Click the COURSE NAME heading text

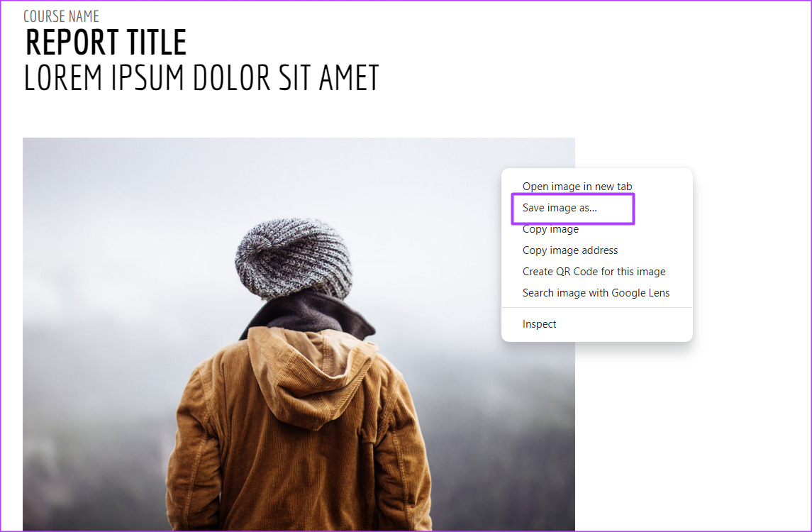click(61, 16)
